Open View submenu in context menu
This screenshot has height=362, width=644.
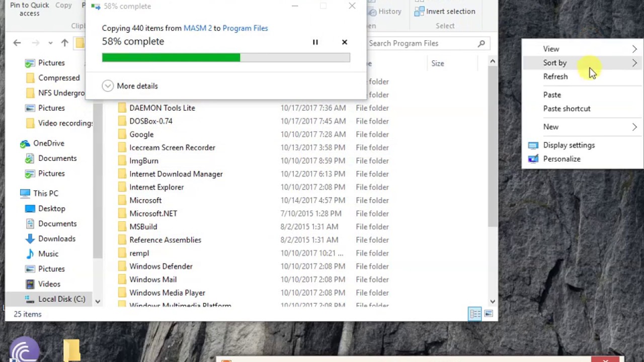(583, 49)
